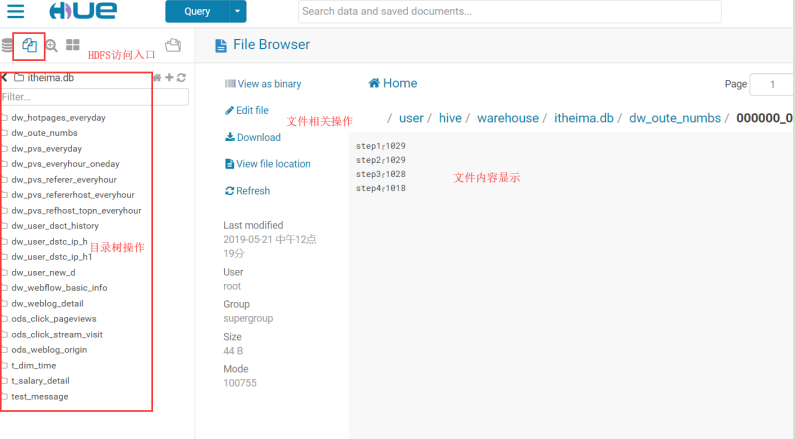Open dw_user_new_d folder

click(x=44, y=272)
